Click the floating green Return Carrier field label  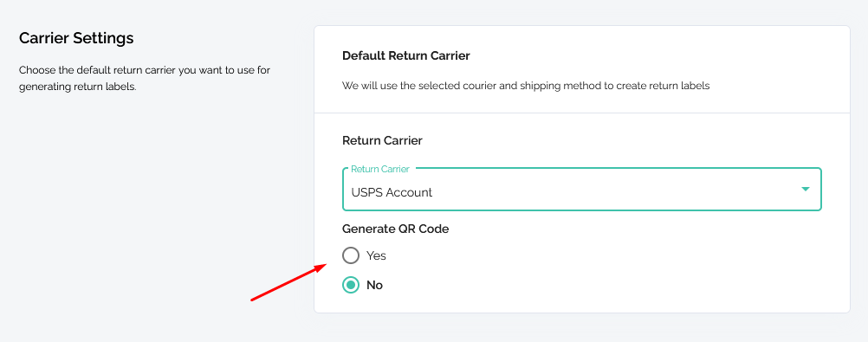[380, 169]
